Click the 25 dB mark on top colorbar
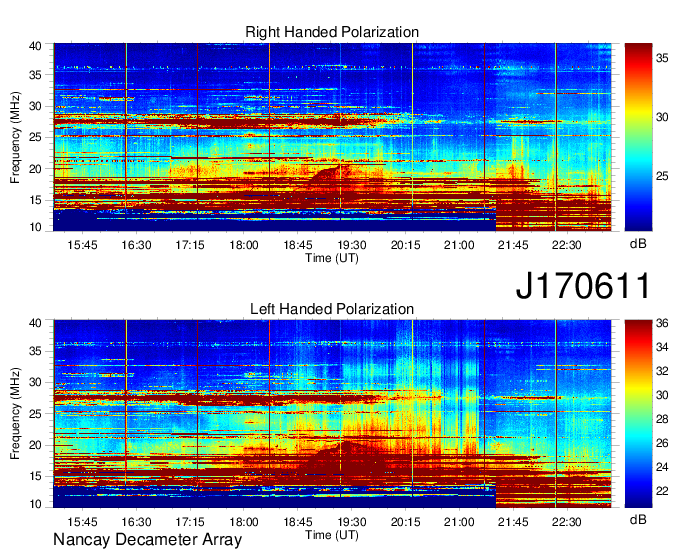 [x=662, y=176]
